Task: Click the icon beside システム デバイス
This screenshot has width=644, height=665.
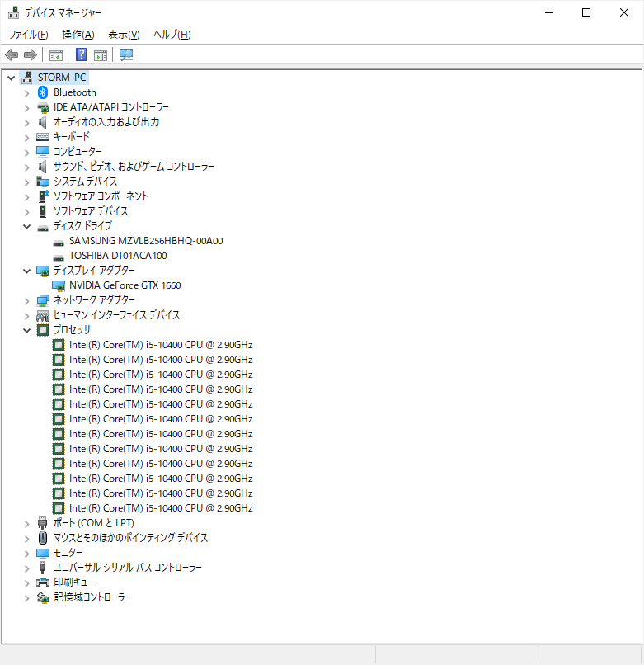Action: point(43,182)
